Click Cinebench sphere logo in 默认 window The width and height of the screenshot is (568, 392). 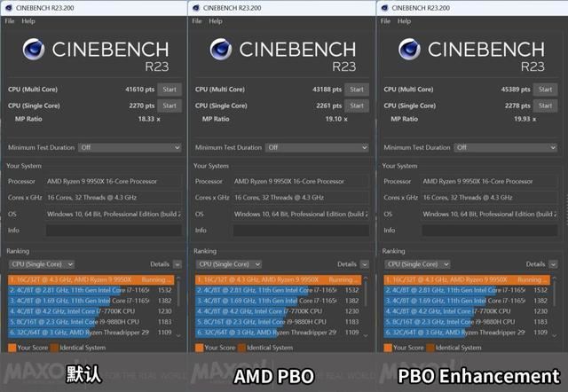[x=34, y=49]
